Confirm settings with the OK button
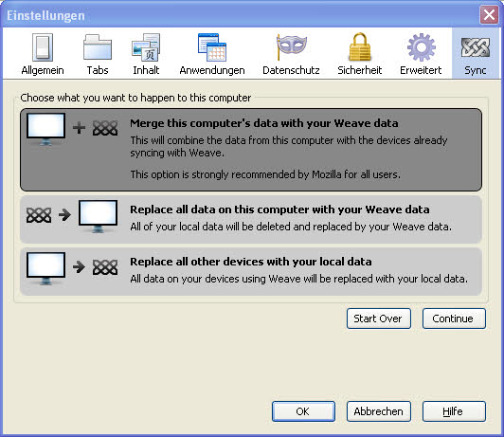 303,411
